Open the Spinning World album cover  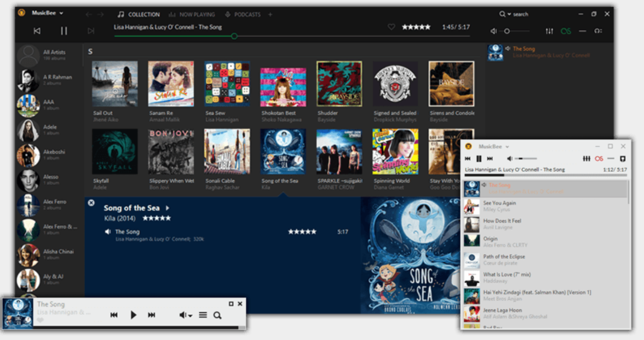point(396,151)
